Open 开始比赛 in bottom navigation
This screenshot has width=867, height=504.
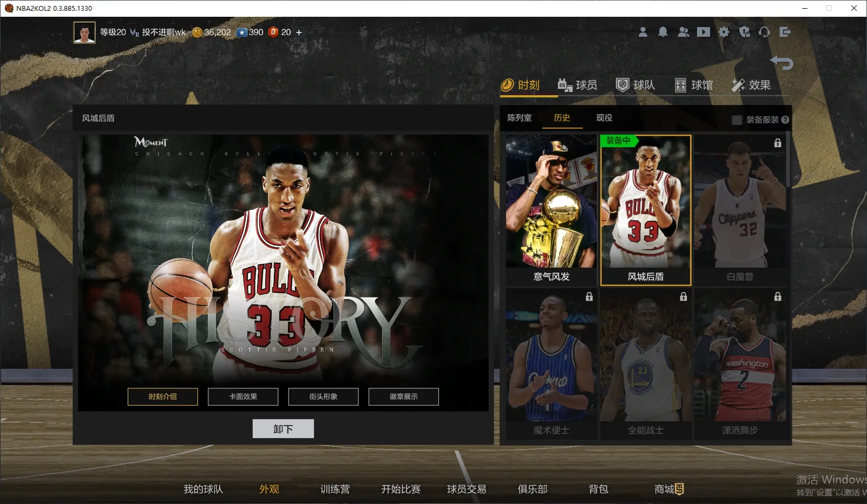tap(400, 489)
